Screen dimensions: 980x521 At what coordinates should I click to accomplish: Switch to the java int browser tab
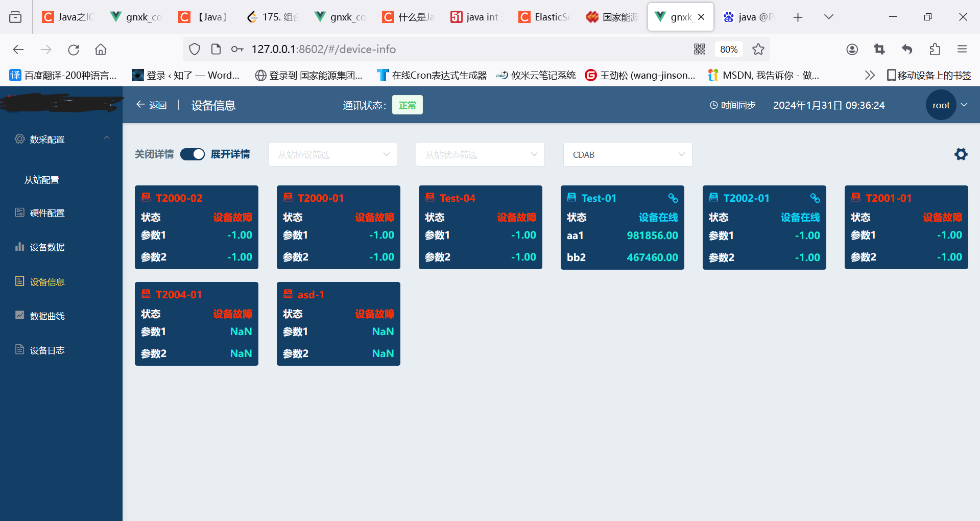point(476,17)
